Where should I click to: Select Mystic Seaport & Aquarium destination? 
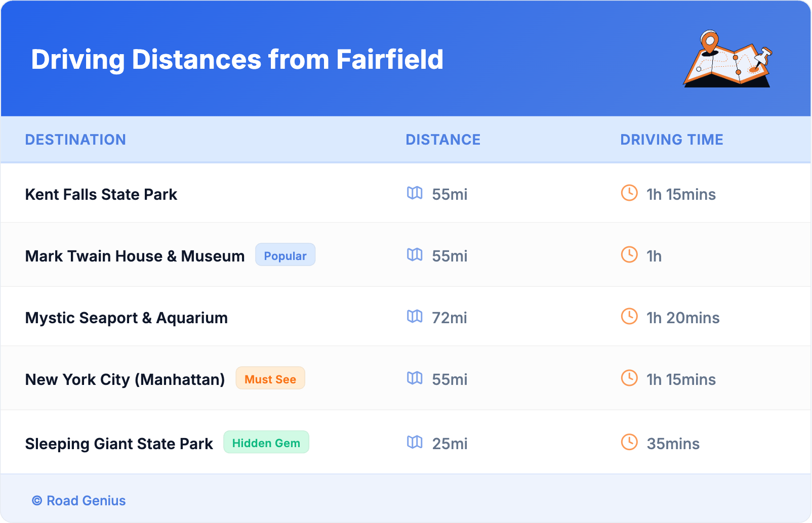click(x=127, y=318)
